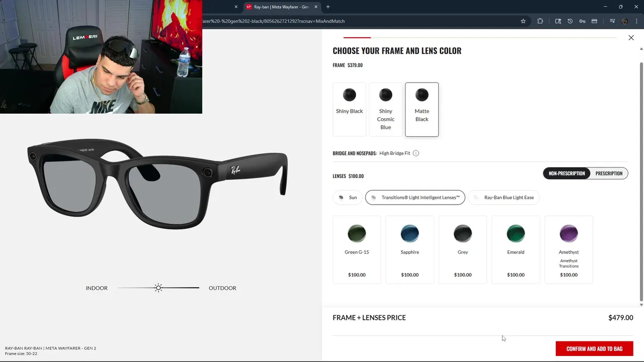
Task: Switch to Prescription lenses
Action: (x=609, y=173)
